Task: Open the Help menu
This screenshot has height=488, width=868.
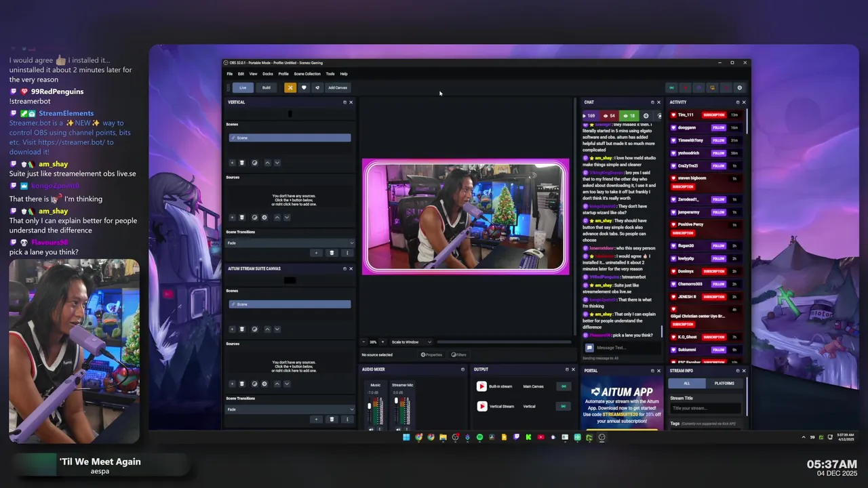Action: [344, 74]
